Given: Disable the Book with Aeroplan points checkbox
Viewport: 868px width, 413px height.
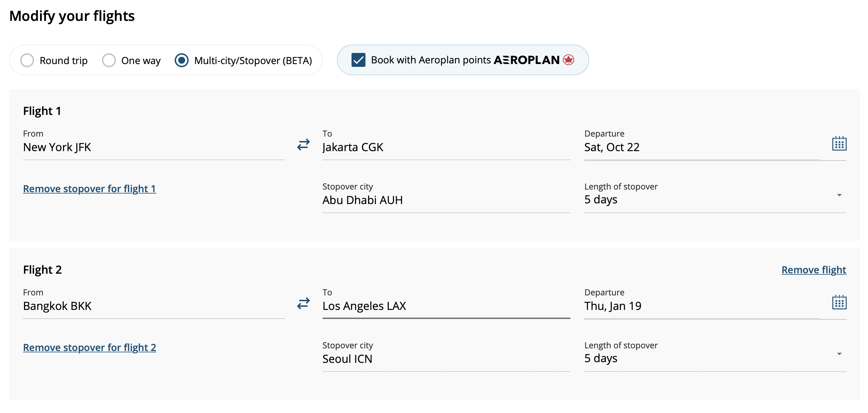Looking at the screenshot, I should pyautogui.click(x=358, y=60).
